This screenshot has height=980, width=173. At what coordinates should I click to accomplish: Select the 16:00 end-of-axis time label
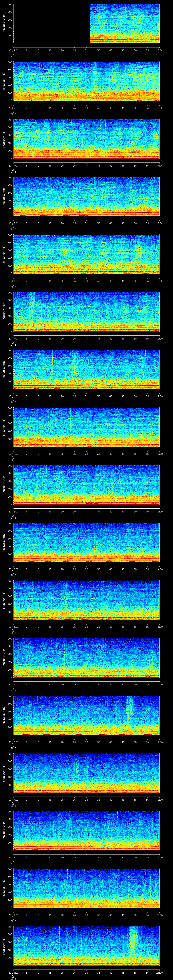160,684
